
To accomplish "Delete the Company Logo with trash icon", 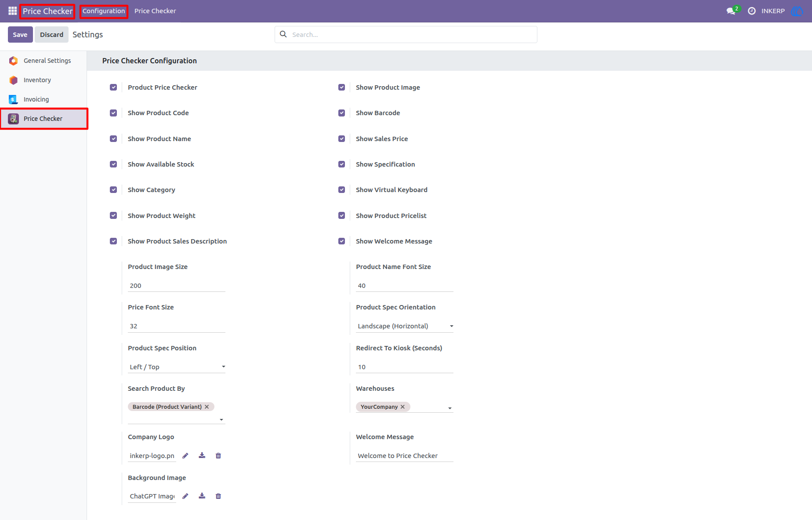I will [x=218, y=456].
